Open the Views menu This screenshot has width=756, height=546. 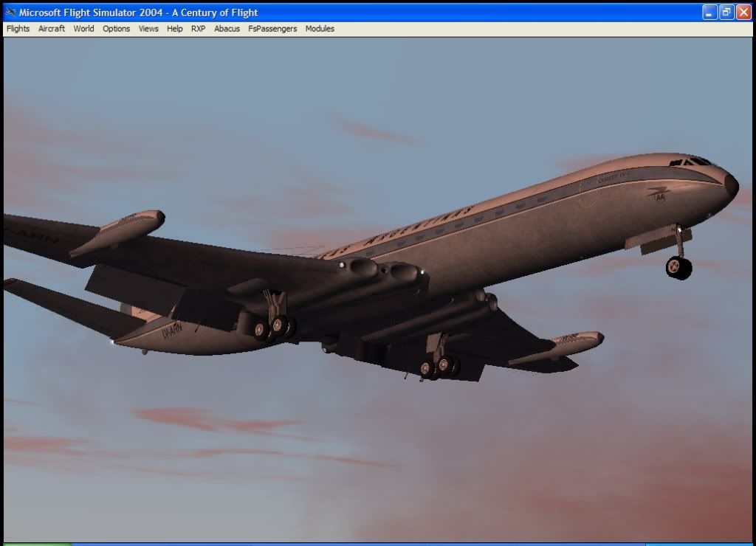pos(148,29)
